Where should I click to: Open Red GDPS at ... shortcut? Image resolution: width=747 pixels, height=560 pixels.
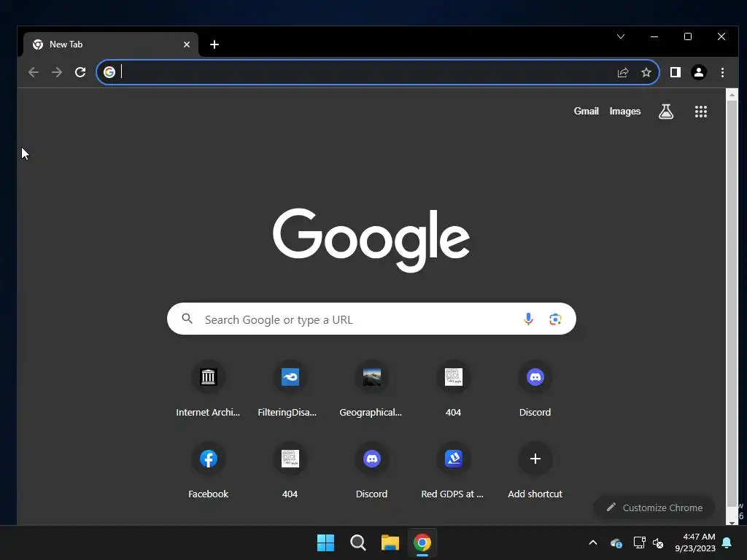tap(453, 471)
